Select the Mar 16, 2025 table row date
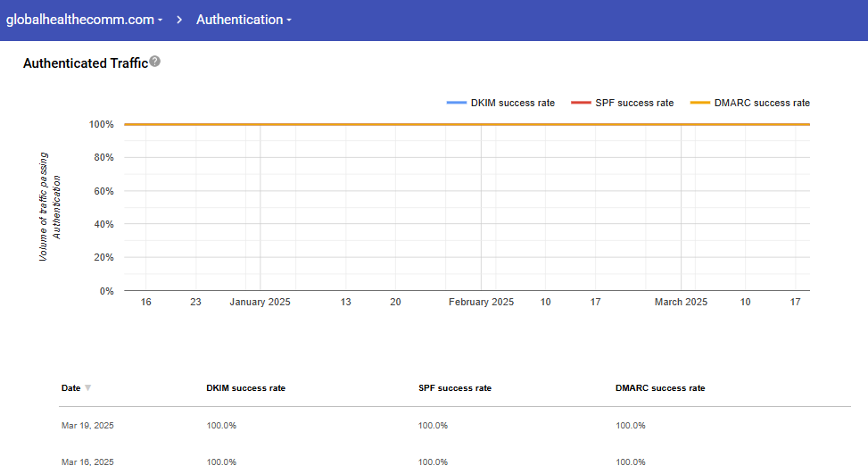This screenshot has height=474, width=868. [87, 462]
